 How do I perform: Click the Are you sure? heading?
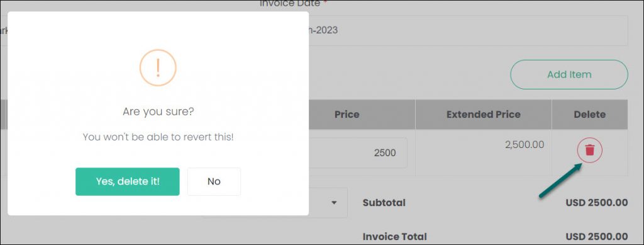point(158,111)
